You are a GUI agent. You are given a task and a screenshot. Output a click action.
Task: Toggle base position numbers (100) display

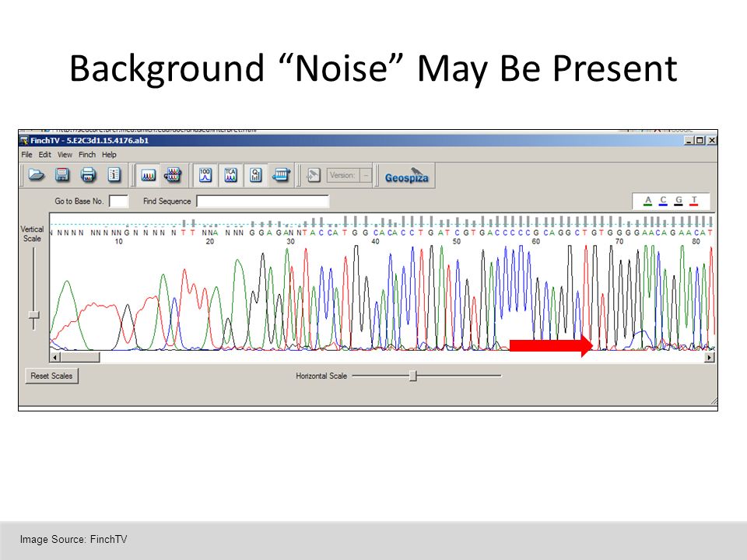coord(205,175)
